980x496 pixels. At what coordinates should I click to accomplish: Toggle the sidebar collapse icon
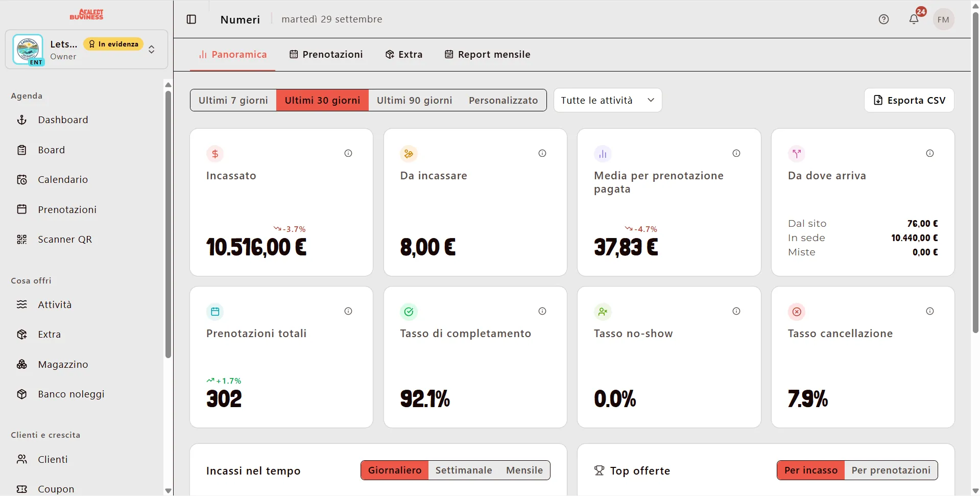click(192, 19)
